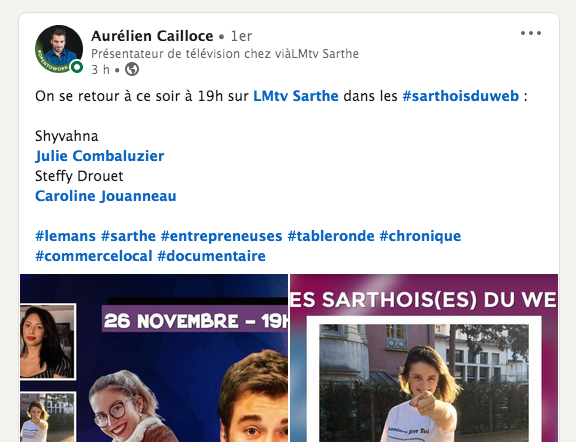Click the dark-haired woman portrait thumbnail
The height and width of the screenshot is (442, 576).
coord(48,342)
